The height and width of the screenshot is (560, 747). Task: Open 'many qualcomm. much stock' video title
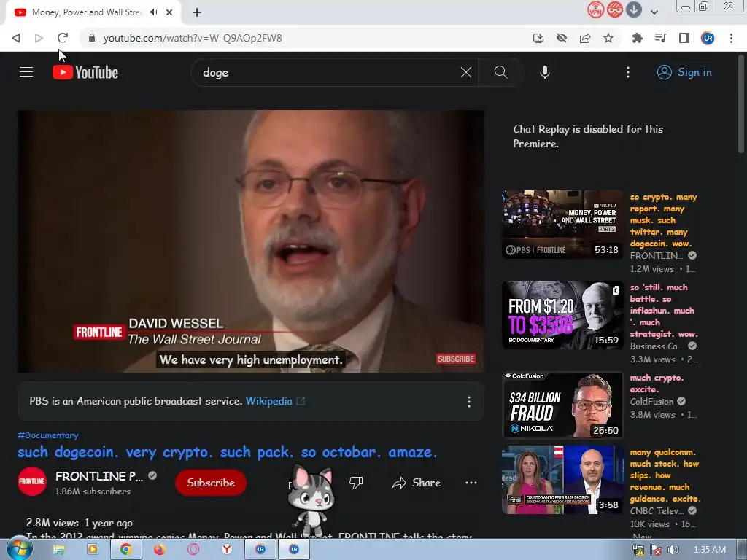pos(665,475)
